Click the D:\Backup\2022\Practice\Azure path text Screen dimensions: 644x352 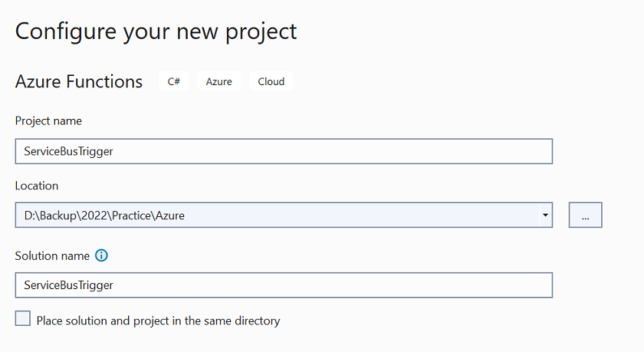click(104, 215)
